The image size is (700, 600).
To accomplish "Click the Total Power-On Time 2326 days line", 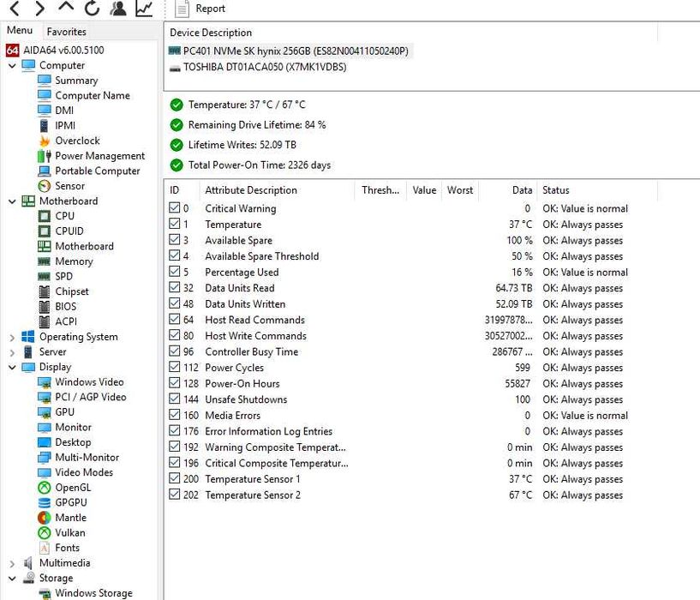I will coord(260,165).
